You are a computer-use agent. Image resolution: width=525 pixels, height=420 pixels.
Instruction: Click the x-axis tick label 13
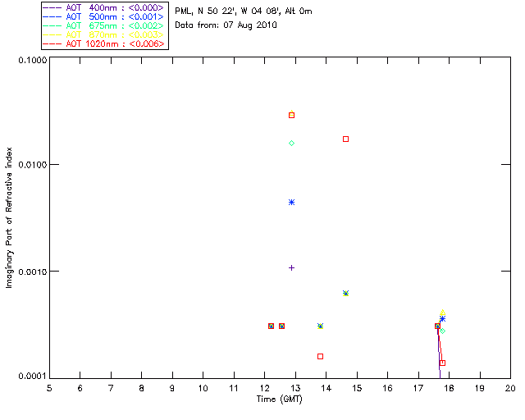click(295, 388)
